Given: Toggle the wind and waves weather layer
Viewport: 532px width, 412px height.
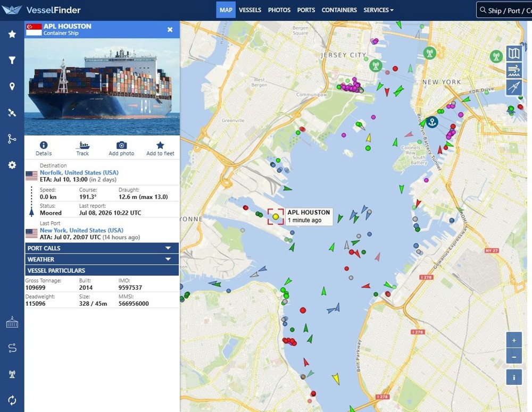Looking at the screenshot, I should tap(514, 71).
